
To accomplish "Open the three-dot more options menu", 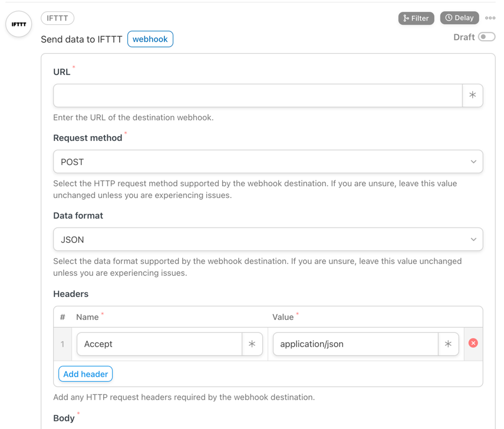I will point(490,18).
